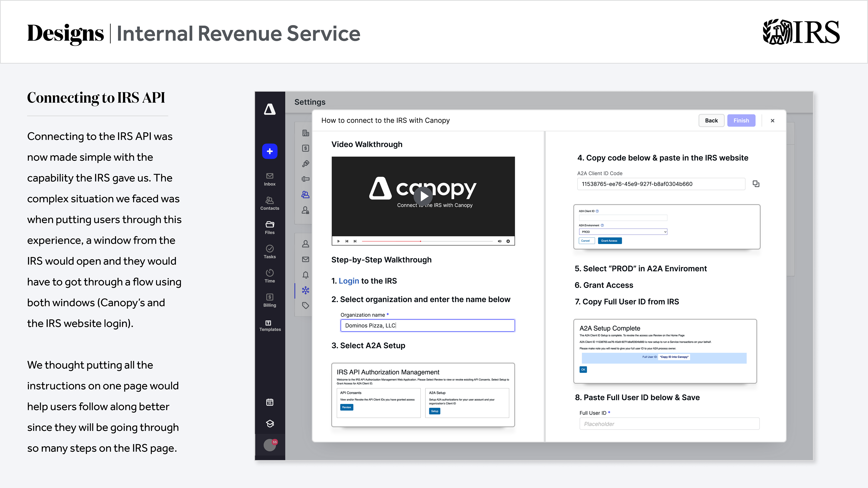The height and width of the screenshot is (488, 868).
Task: Open the Inbox in the sidebar
Action: 270,179
